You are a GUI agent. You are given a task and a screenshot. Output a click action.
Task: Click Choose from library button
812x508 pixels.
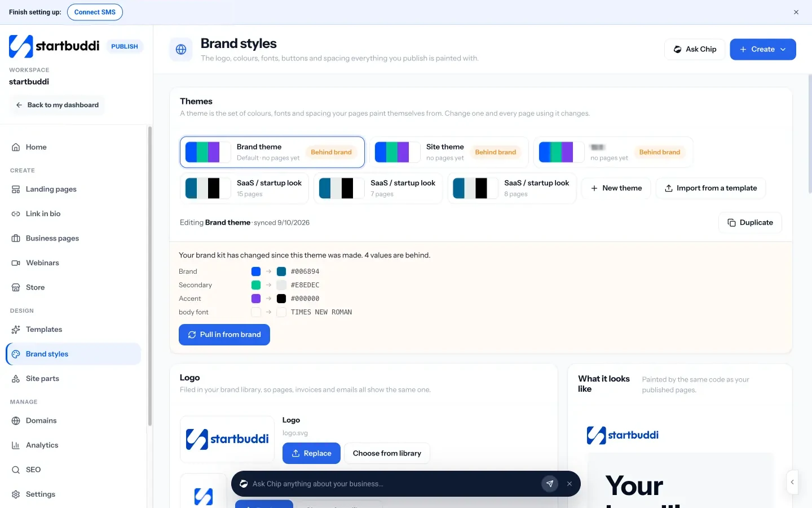click(x=387, y=453)
